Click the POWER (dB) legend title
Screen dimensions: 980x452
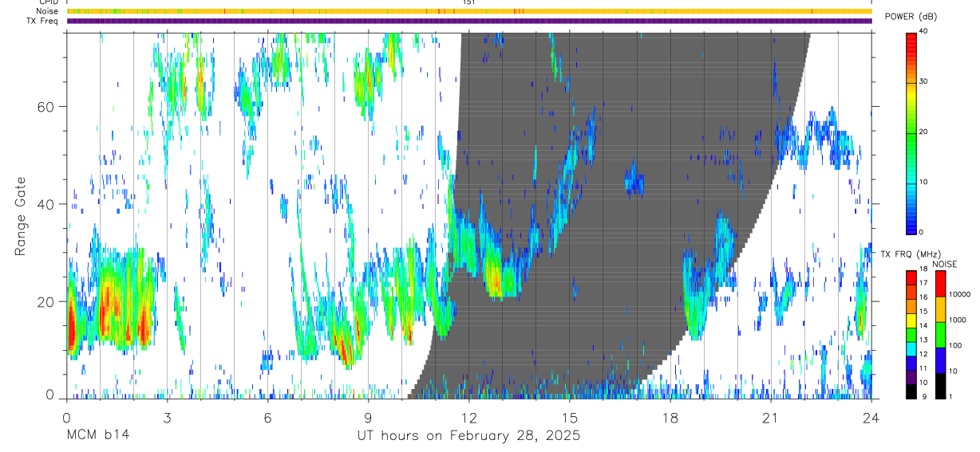coord(911,17)
